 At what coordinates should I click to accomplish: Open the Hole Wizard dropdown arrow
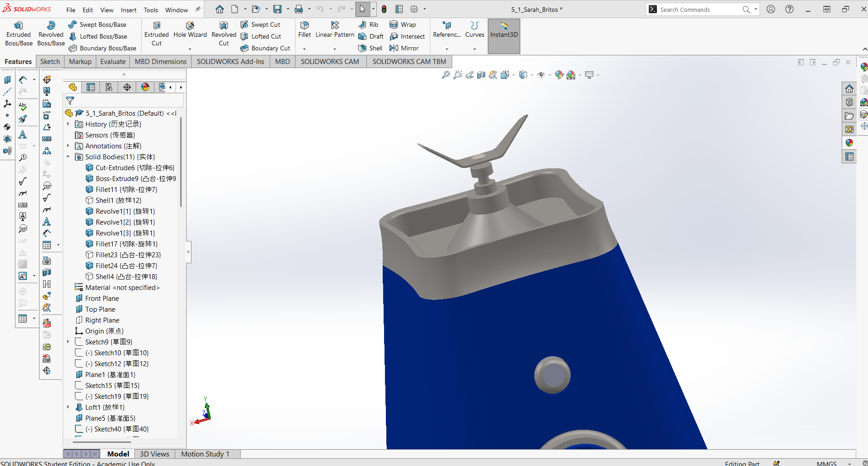point(190,49)
